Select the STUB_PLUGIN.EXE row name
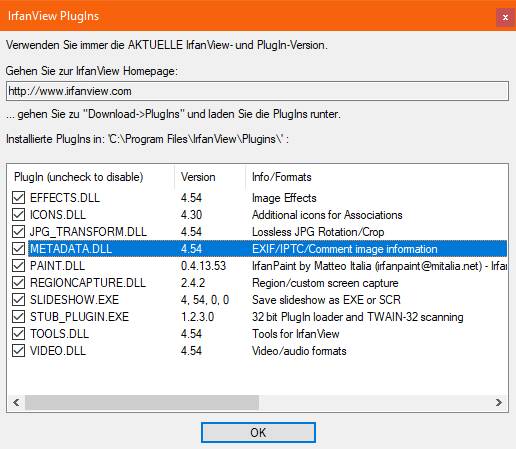Image resolution: width=516 pixels, height=449 pixels. (79, 317)
